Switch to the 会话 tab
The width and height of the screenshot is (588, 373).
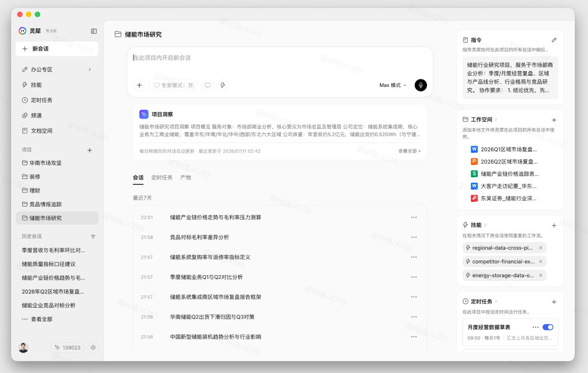coord(138,177)
